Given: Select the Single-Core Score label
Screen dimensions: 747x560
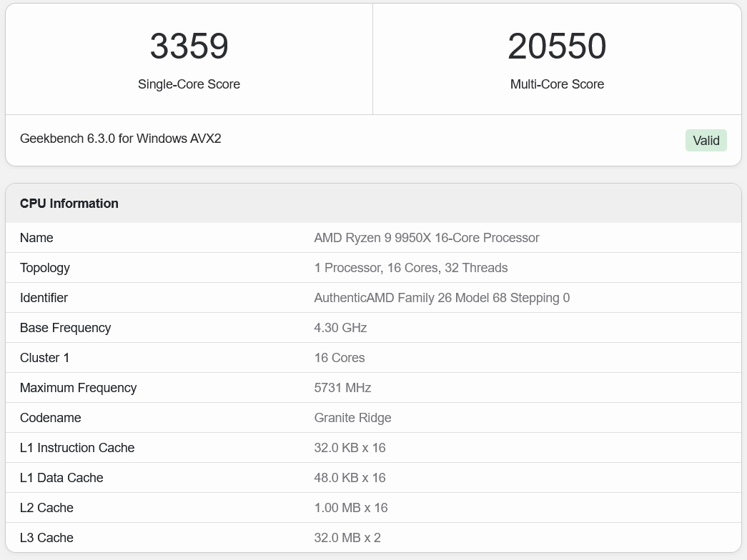Looking at the screenshot, I should 189,84.
